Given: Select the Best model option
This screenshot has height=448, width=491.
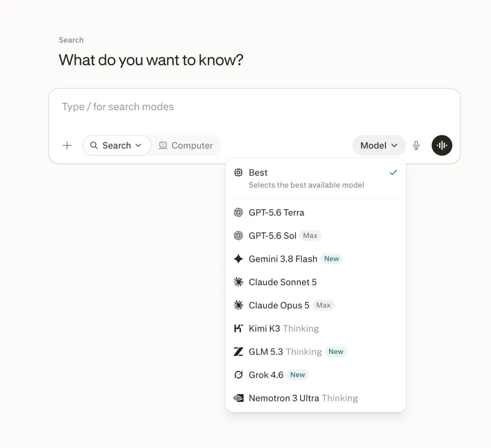Looking at the screenshot, I should [316, 179].
